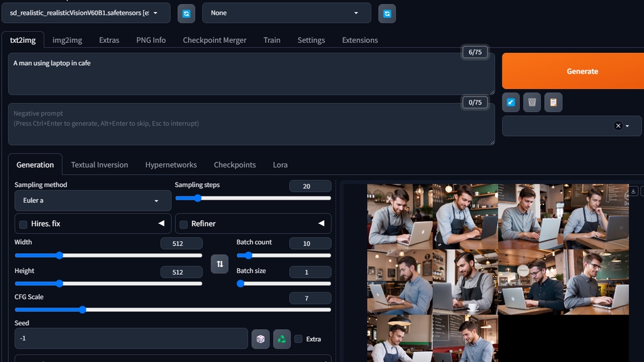The image size is (644, 362).
Task: Click the Width slider track
Action: pos(109,255)
